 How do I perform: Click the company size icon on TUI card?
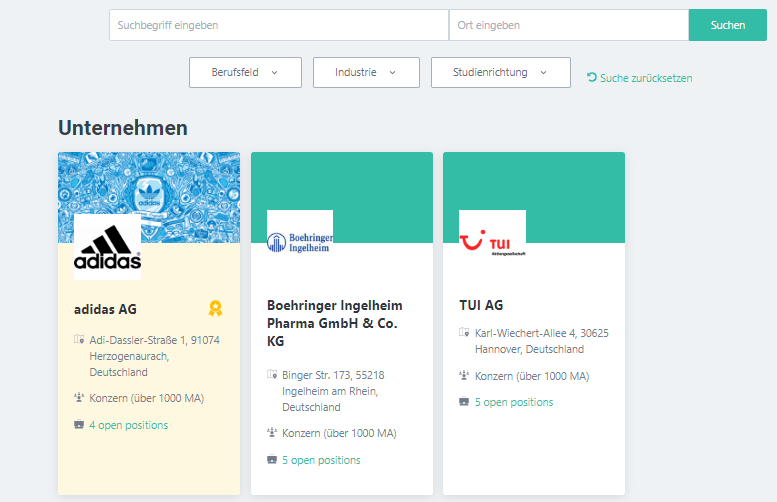tap(464, 376)
